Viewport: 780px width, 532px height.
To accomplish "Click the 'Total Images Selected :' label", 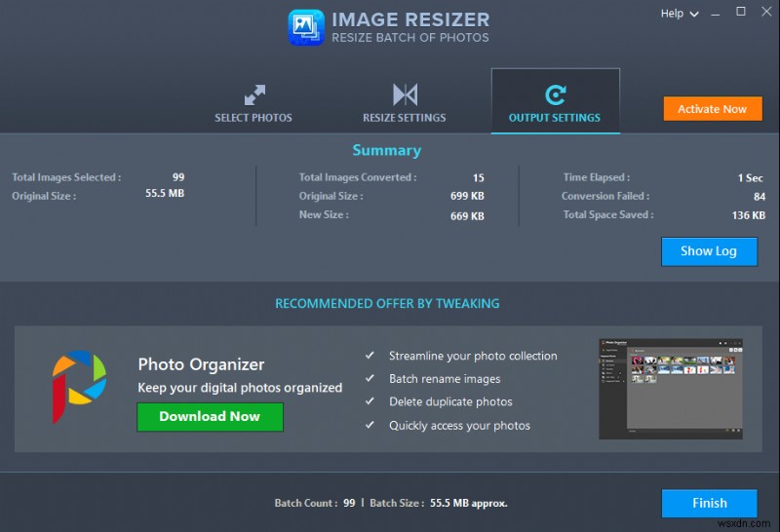I will [66, 177].
